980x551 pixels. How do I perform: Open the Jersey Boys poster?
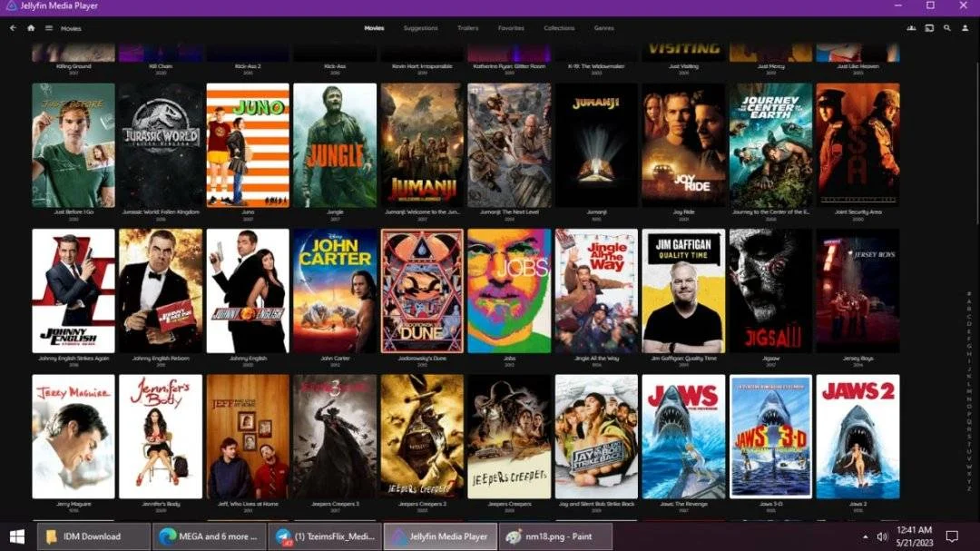tap(858, 290)
